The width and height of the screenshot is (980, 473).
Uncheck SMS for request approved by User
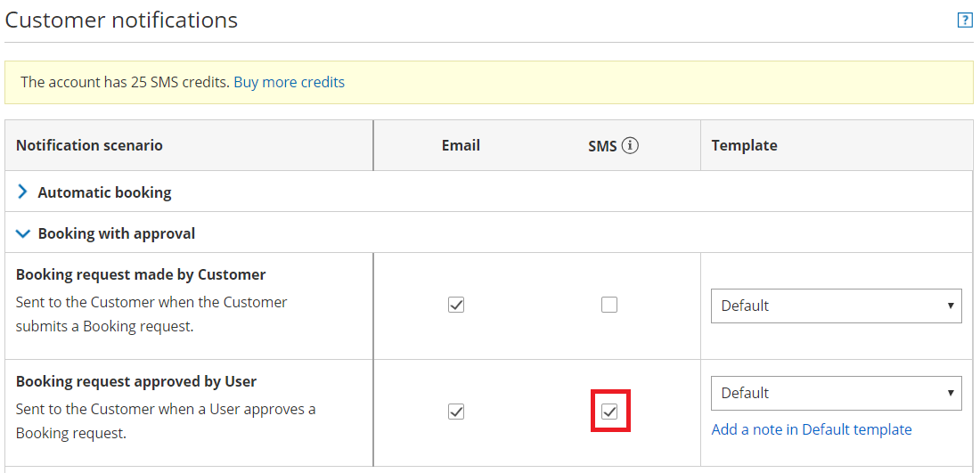click(609, 412)
